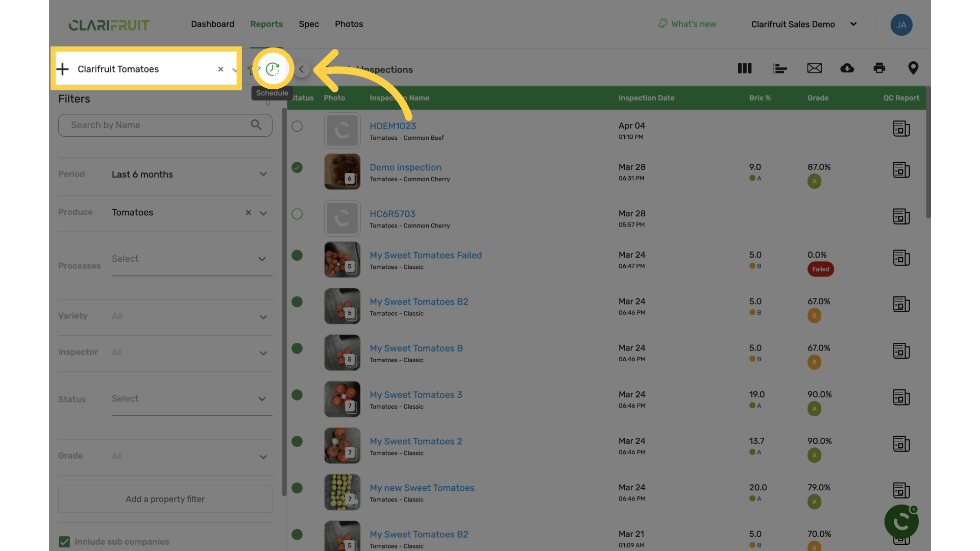
Task: Expand the Produce dropdown
Action: [x=263, y=213]
